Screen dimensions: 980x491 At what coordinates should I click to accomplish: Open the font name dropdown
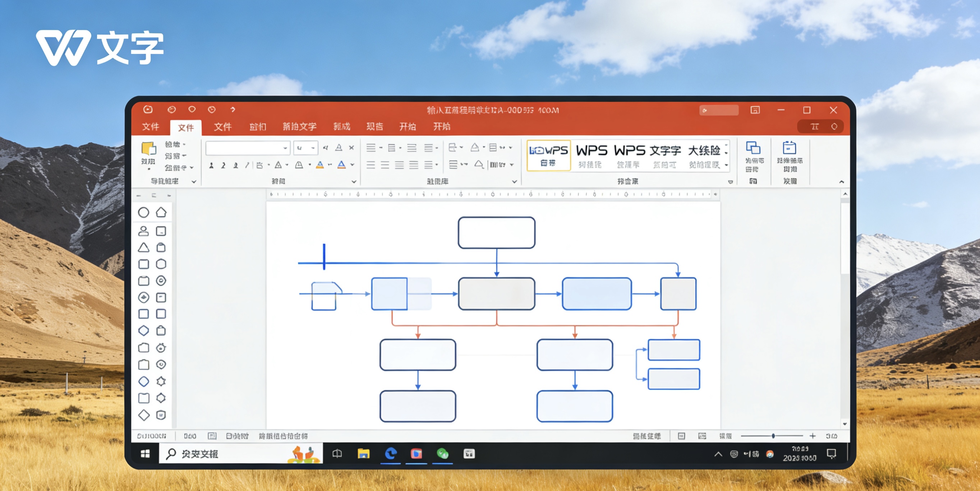point(285,148)
